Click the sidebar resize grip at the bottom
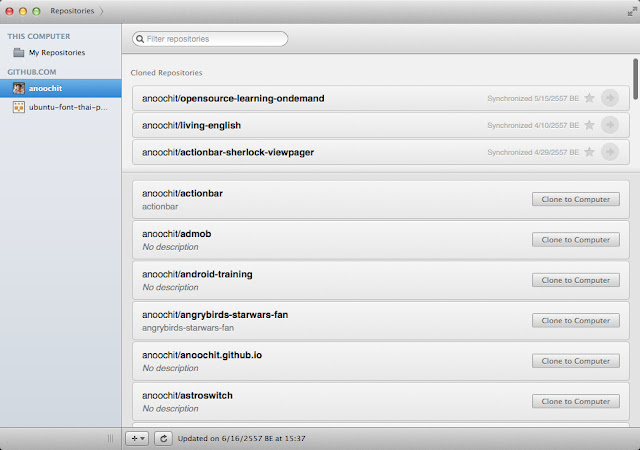This screenshot has height=450, width=640. [x=111, y=439]
